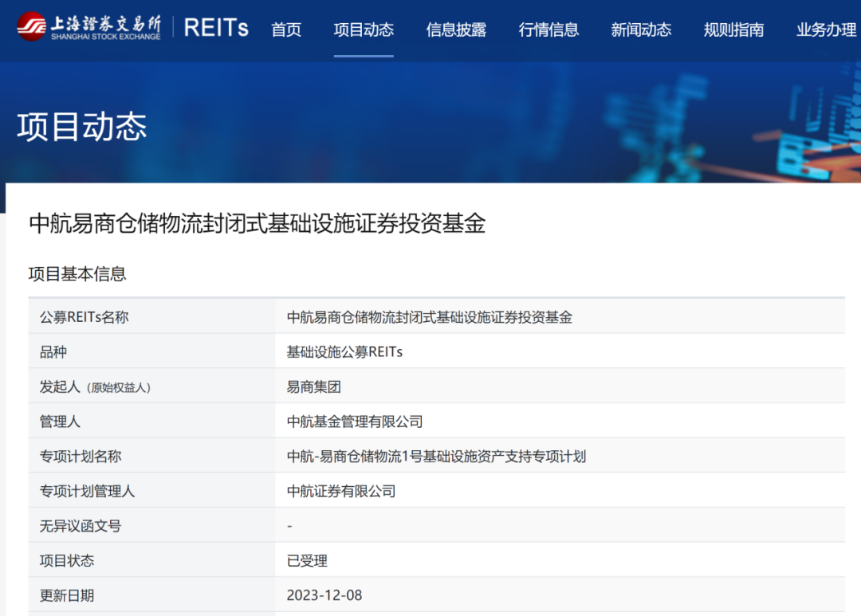This screenshot has height=616, width=861.
Task: Select the status value 已受理
Action: 307,560
